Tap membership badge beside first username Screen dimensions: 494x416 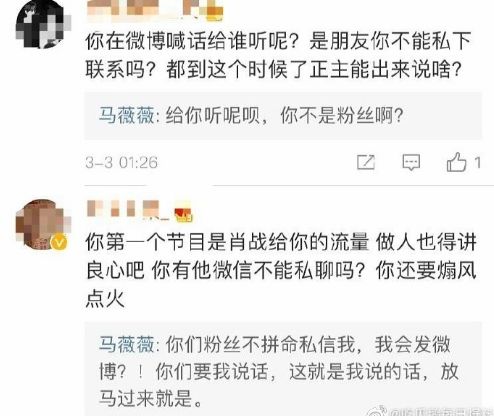(x=214, y=13)
